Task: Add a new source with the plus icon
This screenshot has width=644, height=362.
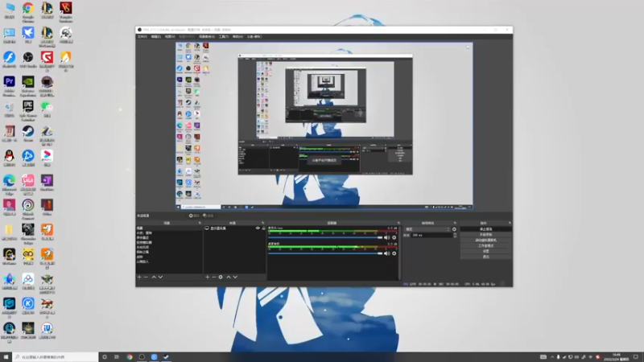Action: coord(208,277)
